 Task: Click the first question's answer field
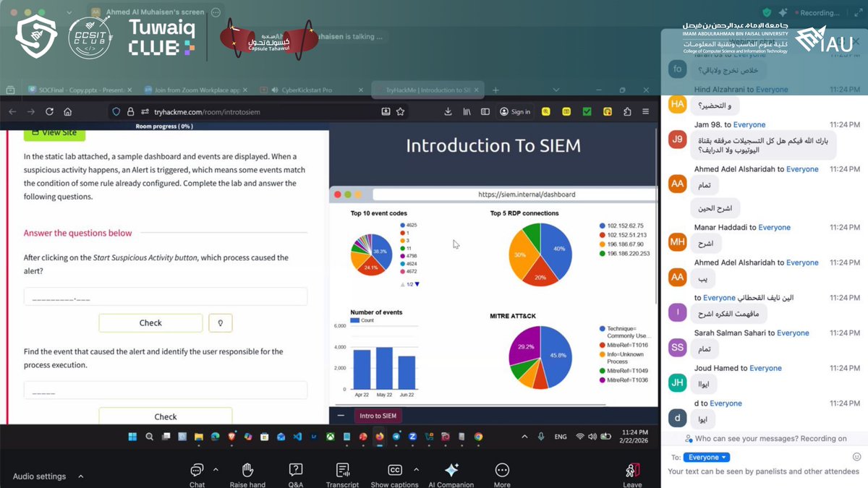[x=165, y=297]
